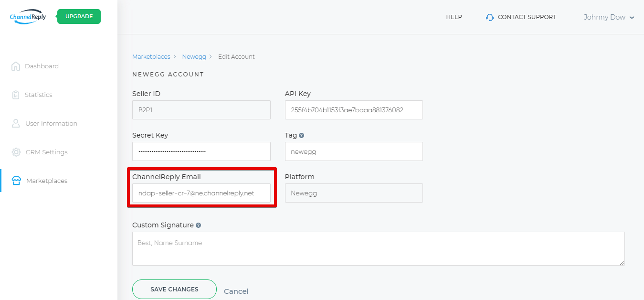The image size is (644, 300).
Task: Click the green UPGRADE button
Action: (79, 16)
